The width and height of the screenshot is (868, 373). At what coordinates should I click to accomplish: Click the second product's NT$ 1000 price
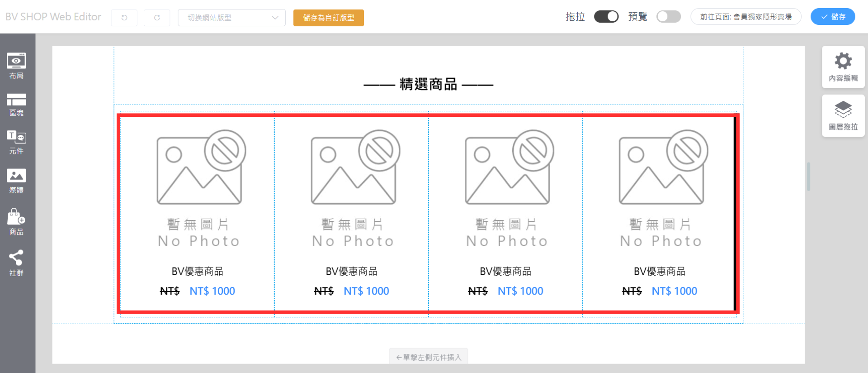tap(366, 291)
